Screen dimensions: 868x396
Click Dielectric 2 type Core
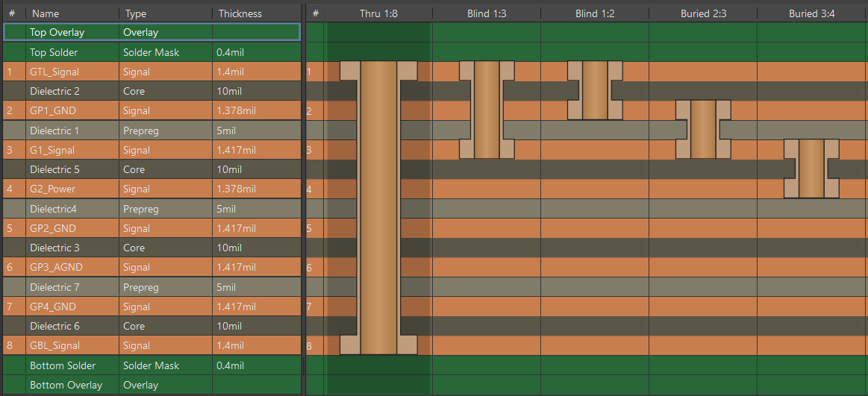[x=134, y=91]
